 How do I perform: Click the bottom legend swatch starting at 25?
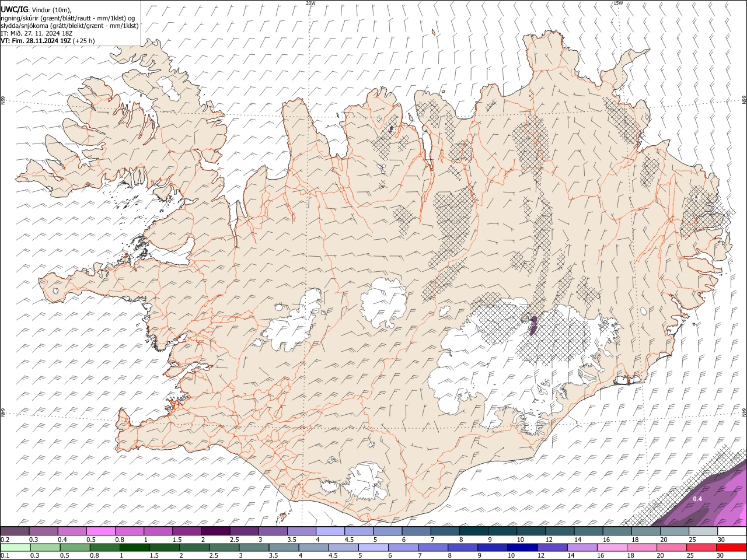[701, 547]
